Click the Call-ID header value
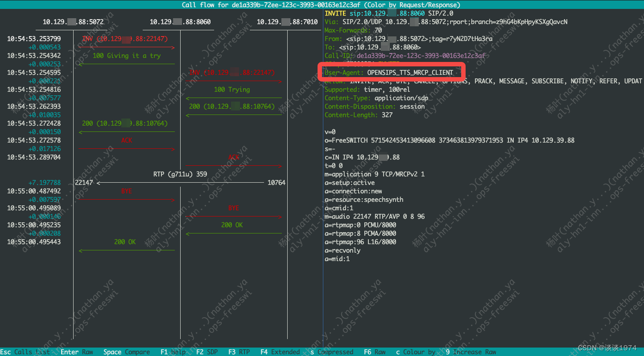The width and height of the screenshot is (644, 356). pyautogui.click(x=421, y=56)
